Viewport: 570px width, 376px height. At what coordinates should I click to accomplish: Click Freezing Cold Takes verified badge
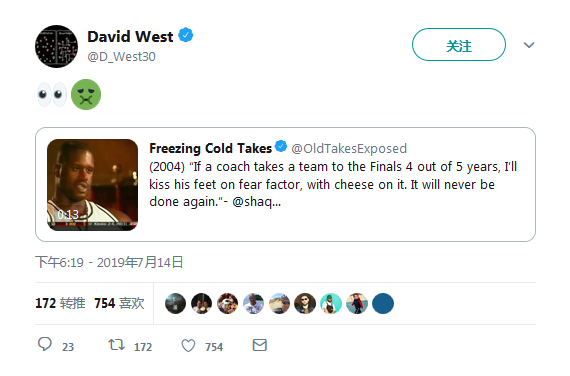pyautogui.click(x=281, y=146)
